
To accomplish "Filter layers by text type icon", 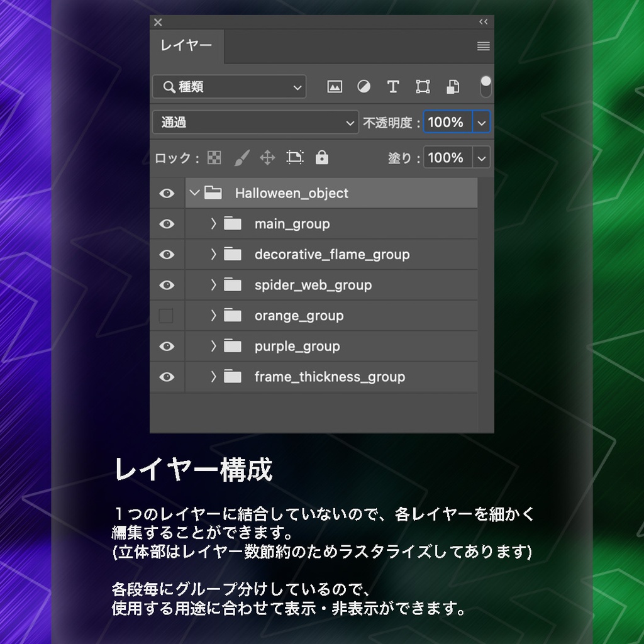I will coord(393,87).
